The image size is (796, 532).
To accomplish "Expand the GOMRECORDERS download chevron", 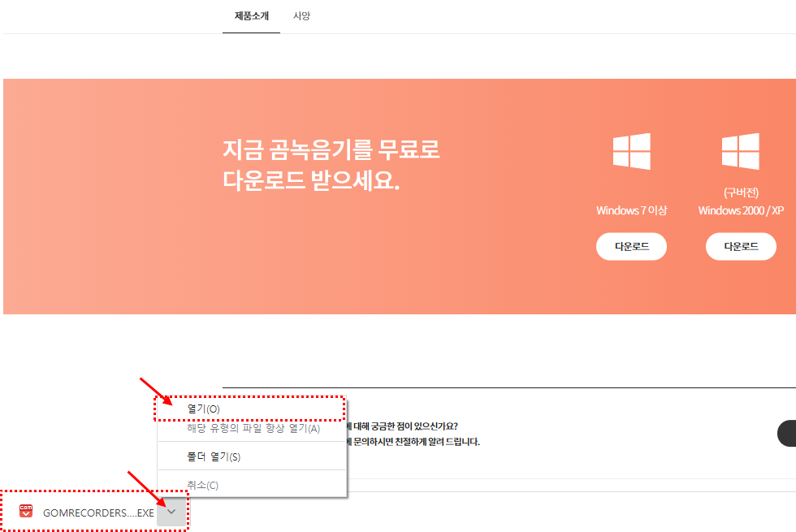I will click(171, 512).
